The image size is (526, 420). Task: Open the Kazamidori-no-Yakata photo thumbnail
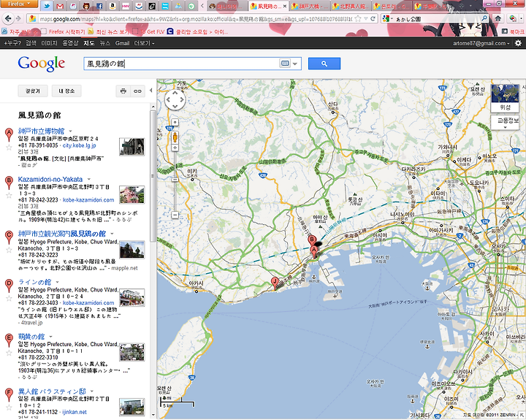coord(131,195)
